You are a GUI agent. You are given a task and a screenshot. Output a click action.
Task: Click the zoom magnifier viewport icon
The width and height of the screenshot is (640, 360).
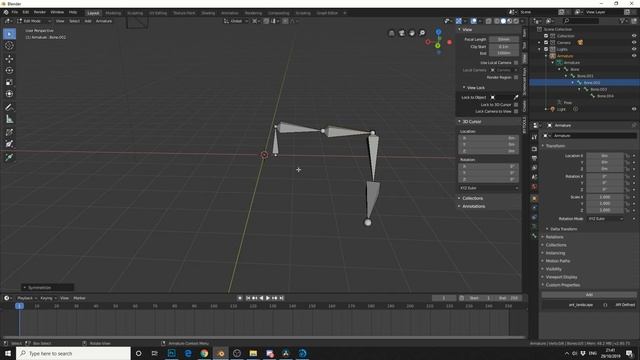422,33
